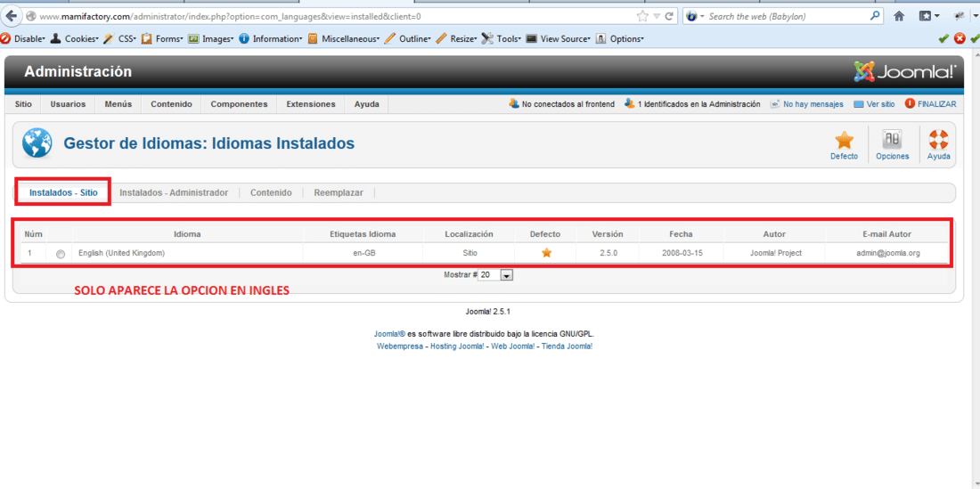Click the Idioma column header
The width and height of the screenshot is (980, 489).
tap(187, 234)
